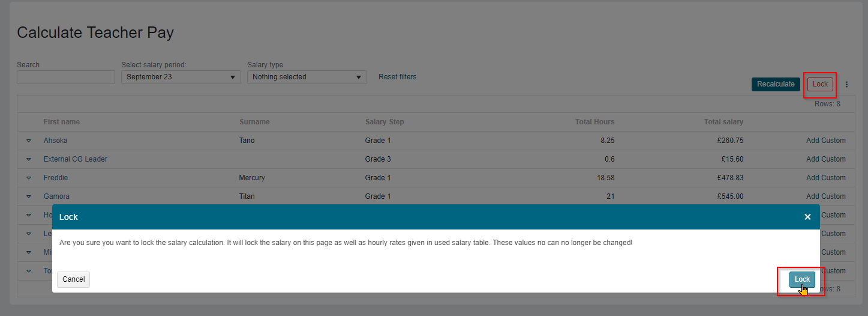Click the Grade 3 salary step cell
The image size is (868, 316).
(x=378, y=159)
